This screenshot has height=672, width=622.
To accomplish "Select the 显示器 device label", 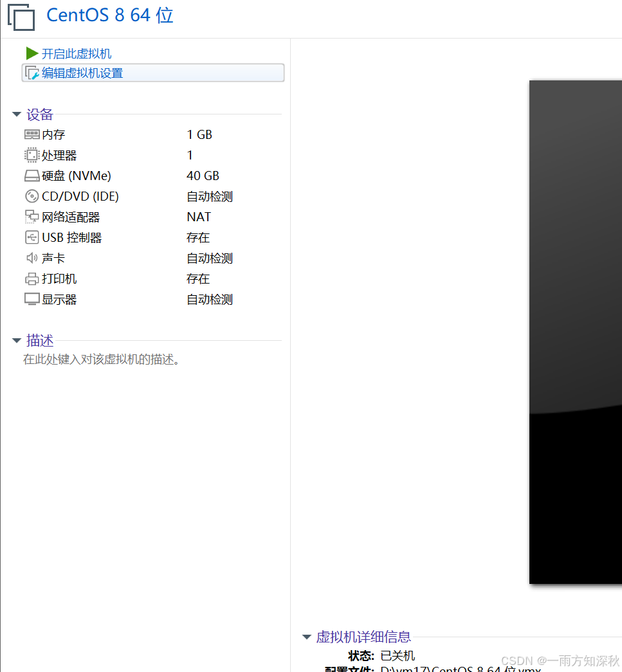I will pyautogui.click(x=59, y=299).
